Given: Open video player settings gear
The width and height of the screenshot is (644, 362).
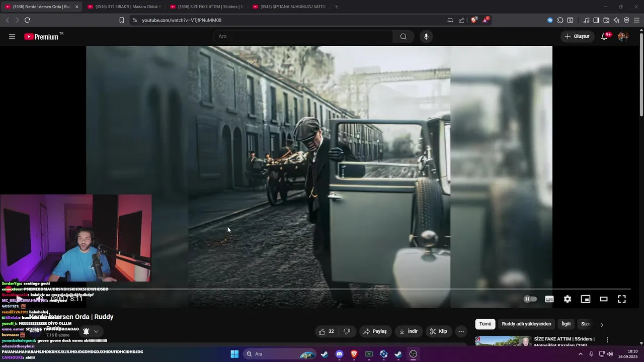Looking at the screenshot, I should tap(568, 299).
